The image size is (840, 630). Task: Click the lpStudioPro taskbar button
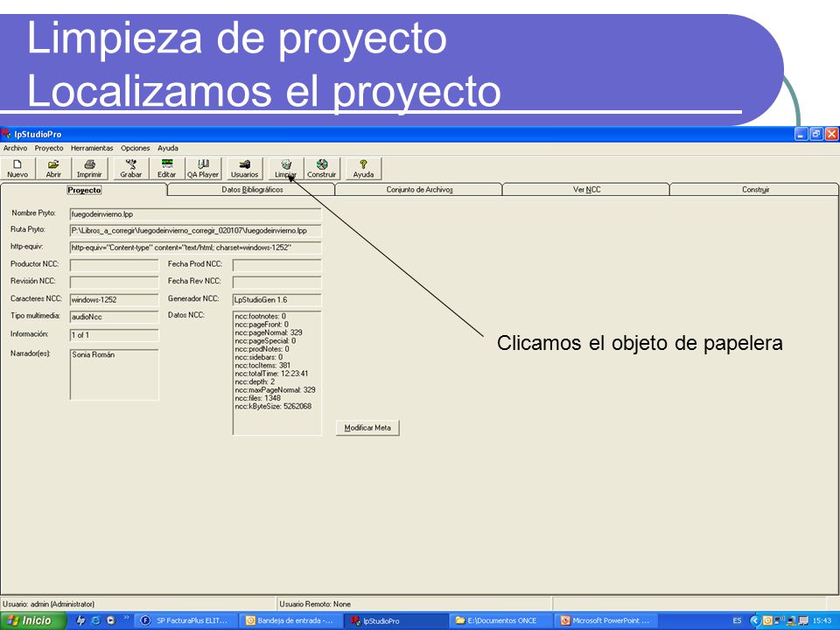click(395, 620)
